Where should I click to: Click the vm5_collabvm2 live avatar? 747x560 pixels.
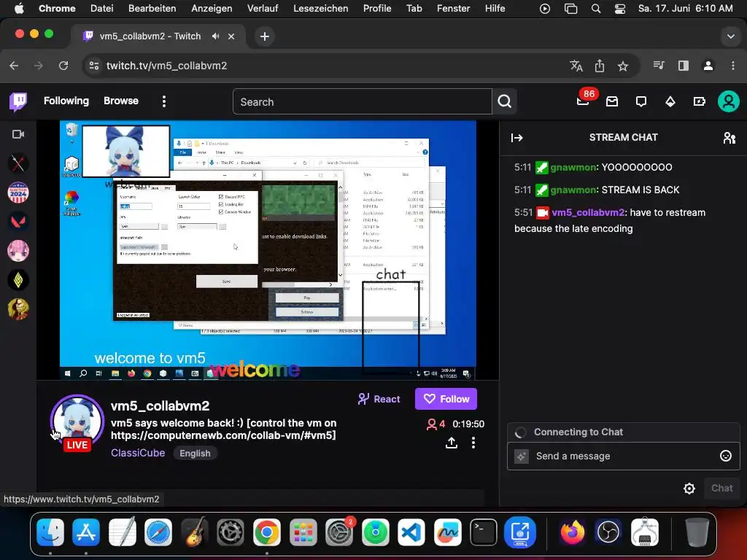coord(77,421)
